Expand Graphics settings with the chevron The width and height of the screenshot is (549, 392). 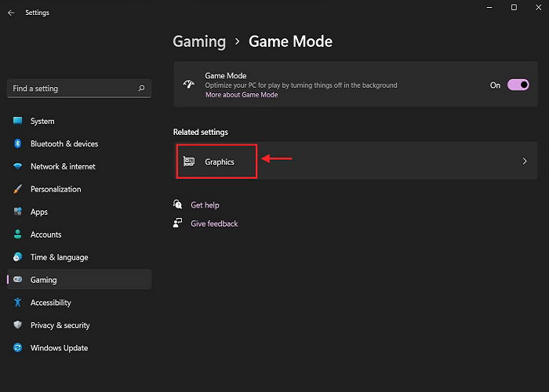525,162
